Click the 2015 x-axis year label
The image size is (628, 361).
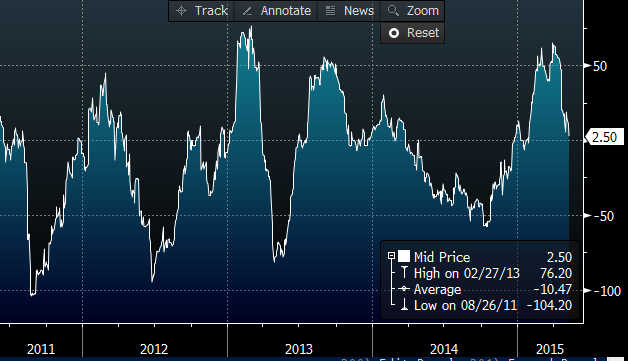click(x=550, y=349)
